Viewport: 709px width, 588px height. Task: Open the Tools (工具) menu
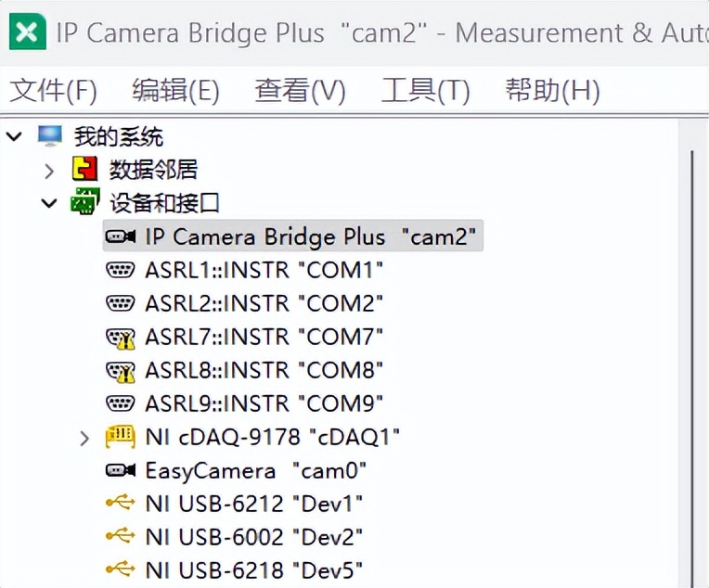pyautogui.click(x=425, y=90)
